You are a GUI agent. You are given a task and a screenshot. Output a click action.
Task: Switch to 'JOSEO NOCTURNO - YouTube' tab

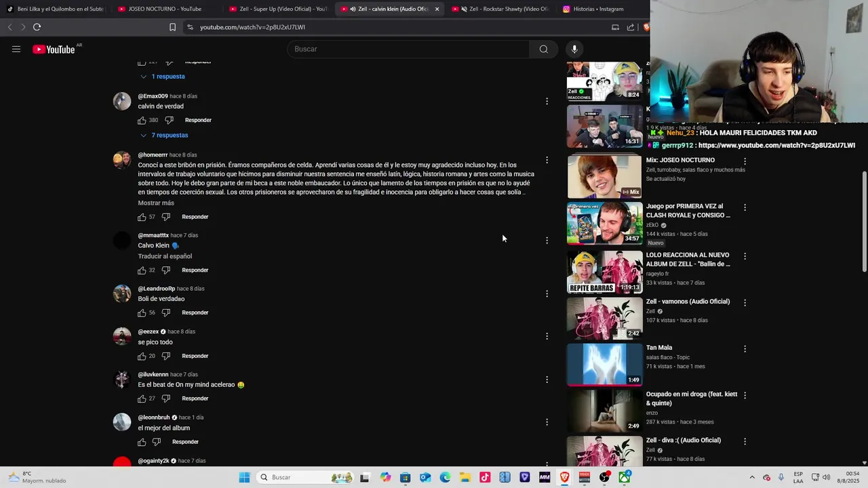coord(165,9)
